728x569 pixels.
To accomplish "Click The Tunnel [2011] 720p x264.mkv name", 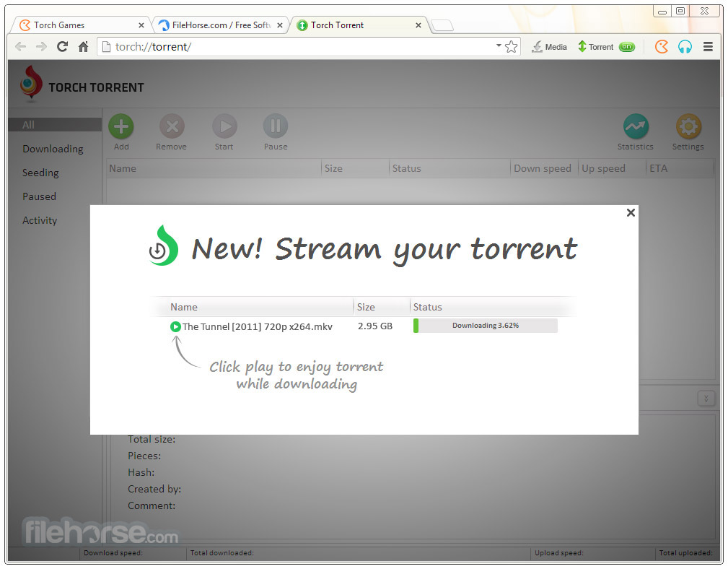I will [x=257, y=327].
